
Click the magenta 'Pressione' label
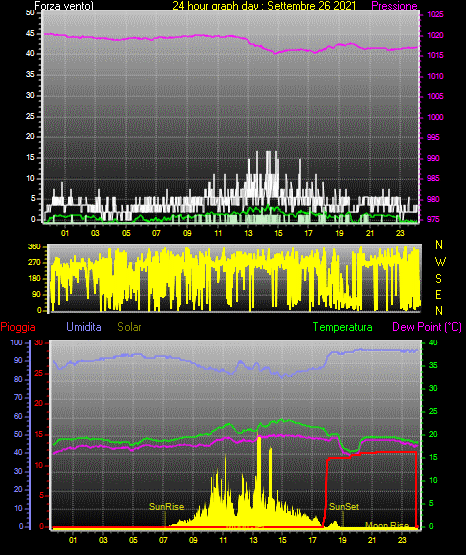coord(394,6)
